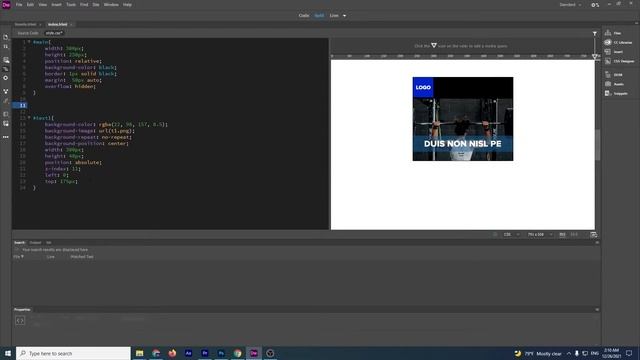
Task: Open the Site menu
Action: click(96, 4)
